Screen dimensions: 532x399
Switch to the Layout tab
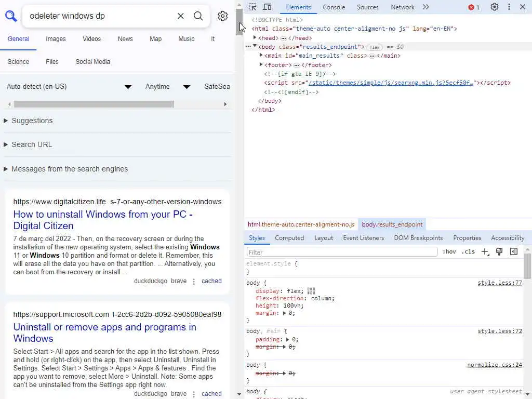tap(324, 238)
